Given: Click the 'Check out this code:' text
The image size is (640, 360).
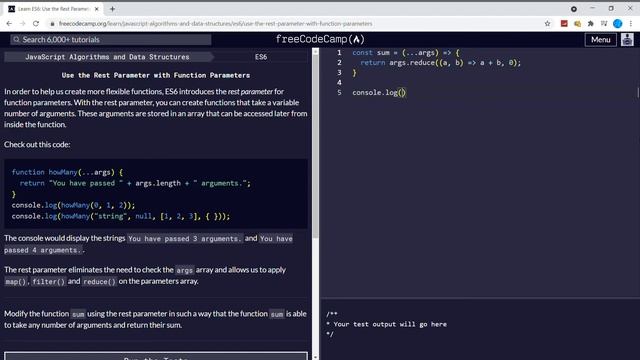Looking at the screenshot, I should point(37,144).
